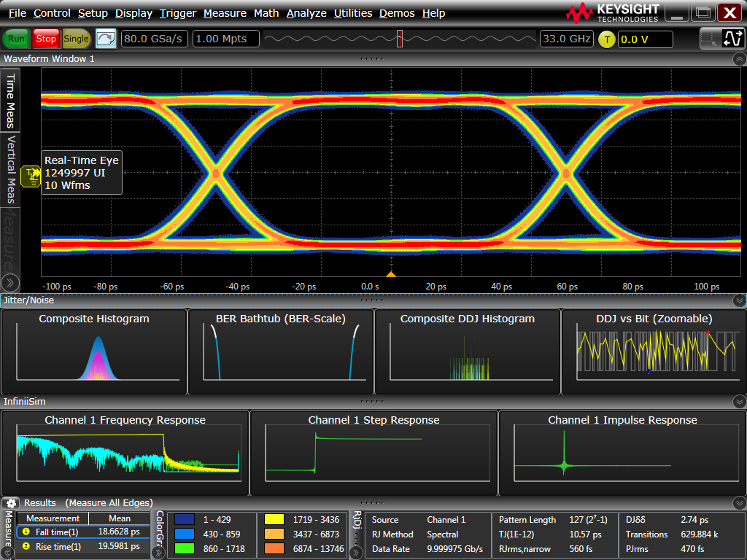Open the Results panel settings gear
747x560 pixels.
[x=10, y=502]
